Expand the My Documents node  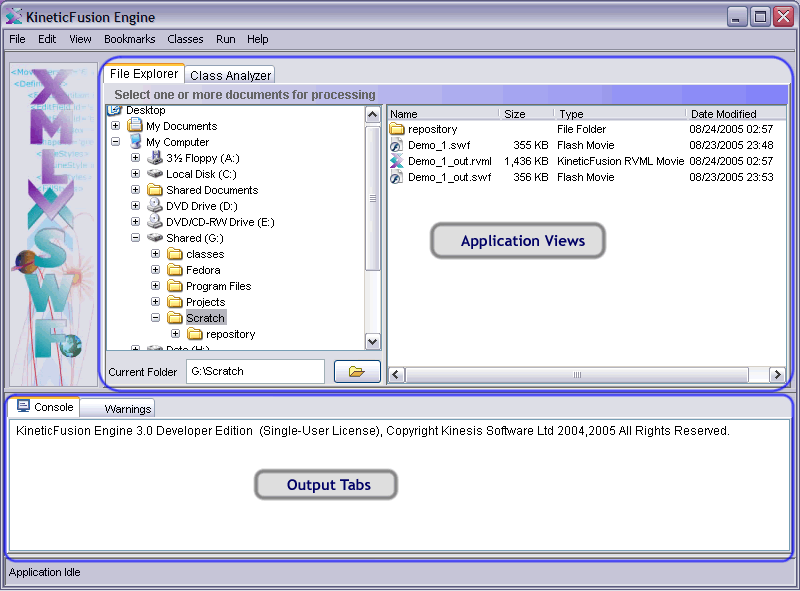(x=115, y=126)
